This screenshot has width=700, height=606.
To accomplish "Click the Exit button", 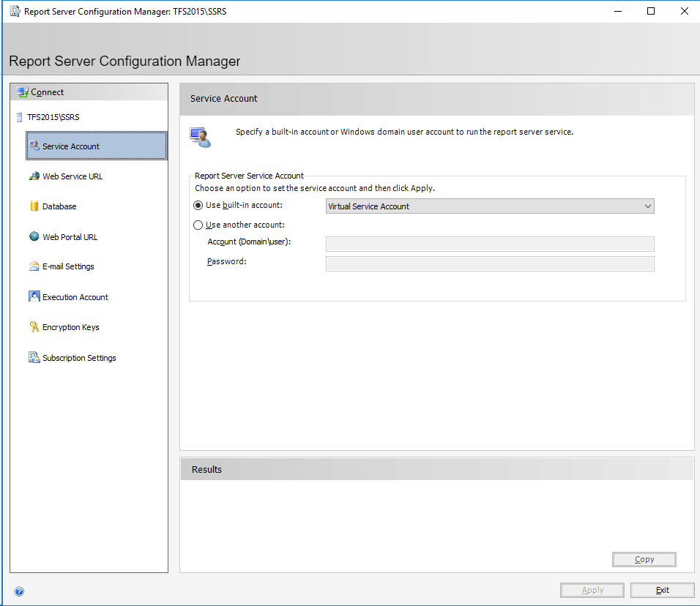I will click(662, 590).
